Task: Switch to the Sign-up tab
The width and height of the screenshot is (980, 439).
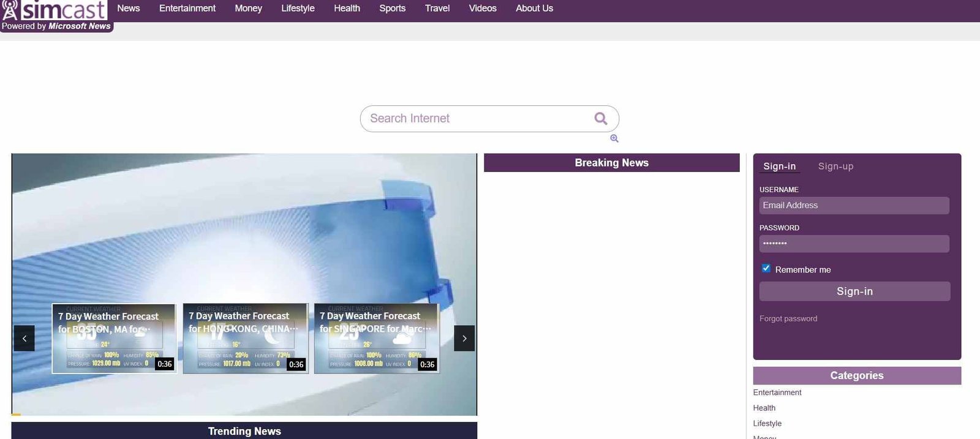Action: tap(835, 167)
